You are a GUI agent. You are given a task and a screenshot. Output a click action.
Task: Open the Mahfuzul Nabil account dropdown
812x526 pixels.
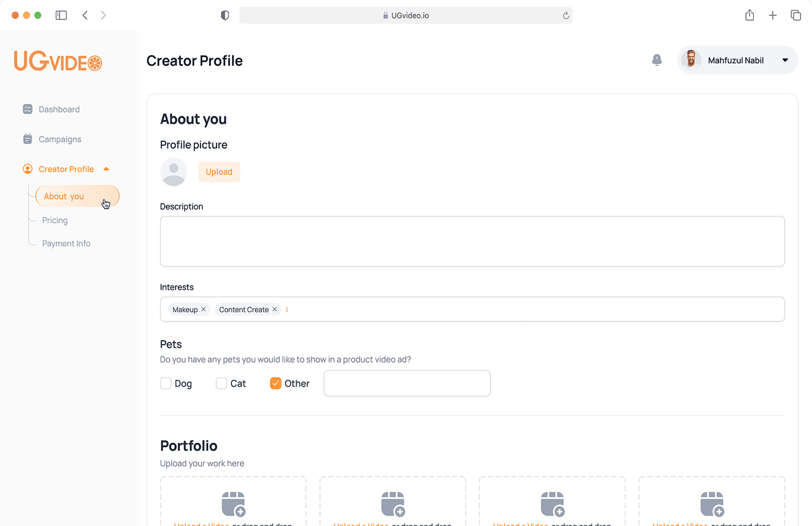click(x=785, y=60)
